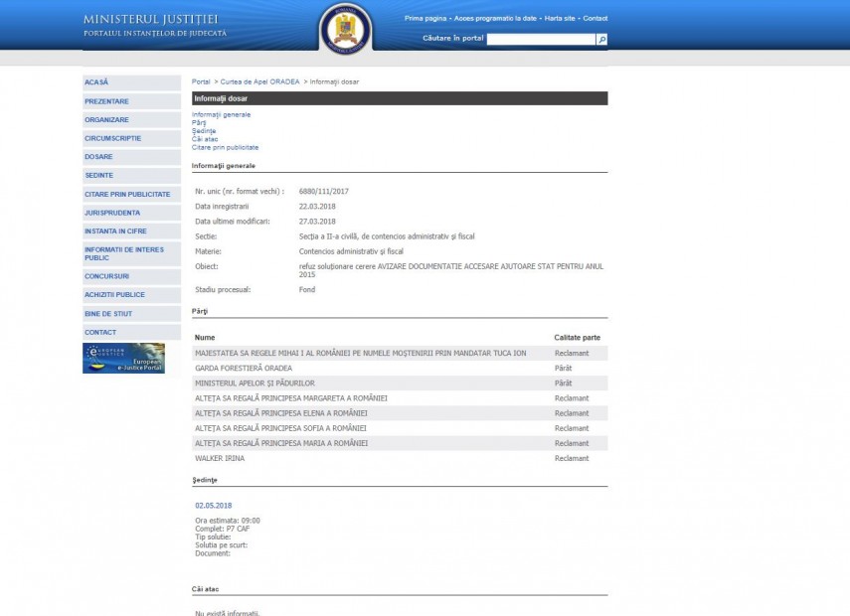Click the Prima pagina top link
Image resolution: width=850 pixels, height=616 pixels.
click(x=425, y=19)
